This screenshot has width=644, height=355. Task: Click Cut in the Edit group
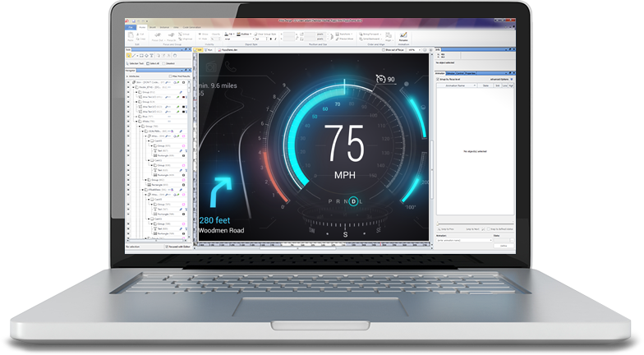[x=140, y=35]
